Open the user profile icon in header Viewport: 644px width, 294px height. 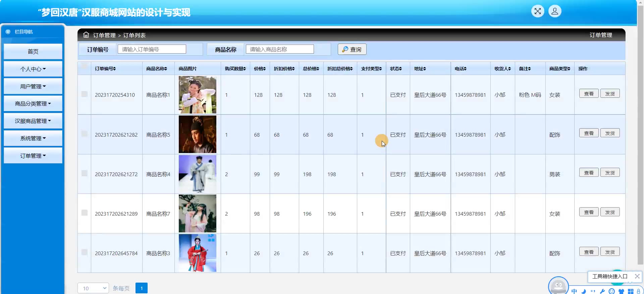click(555, 11)
